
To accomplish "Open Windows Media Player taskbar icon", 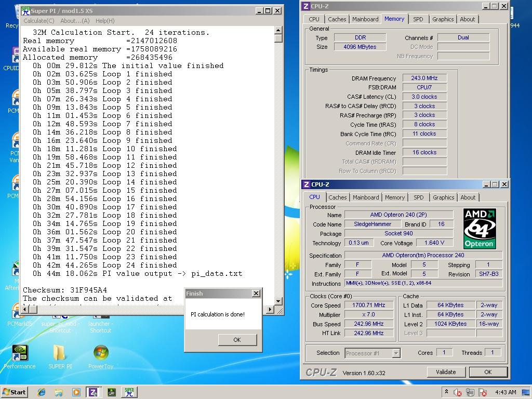I will (x=76, y=392).
